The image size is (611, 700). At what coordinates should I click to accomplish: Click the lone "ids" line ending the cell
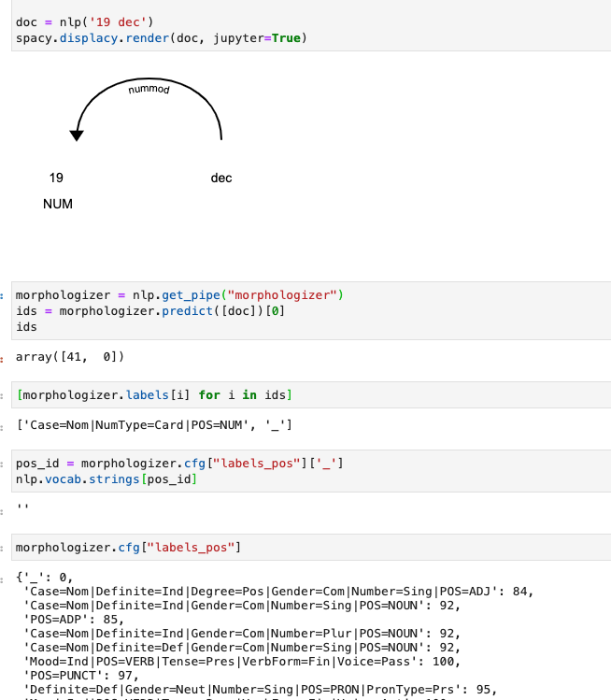click(x=26, y=327)
